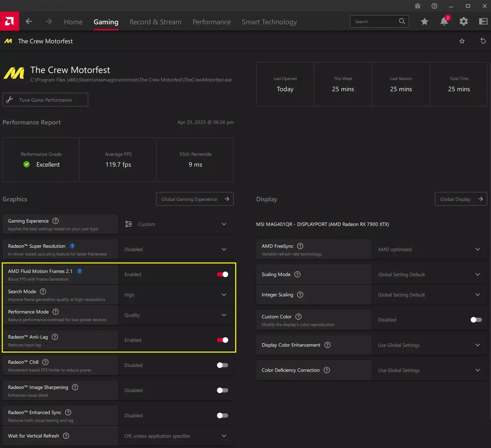This screenshot has height=448, width=491.
Task: Open Global Gaming Experience link
Action: [195, 199]
